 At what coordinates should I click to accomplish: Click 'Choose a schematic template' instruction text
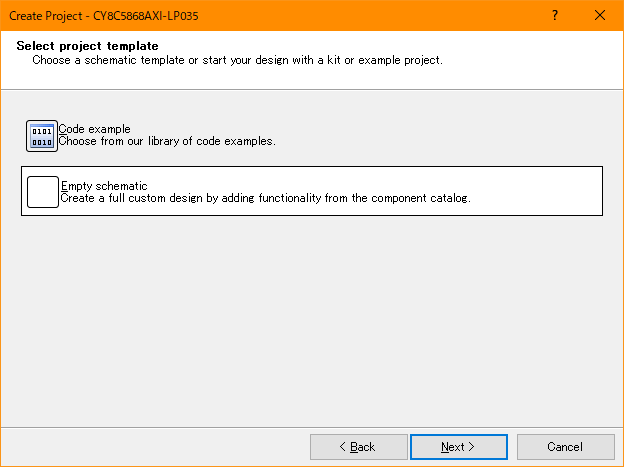pos(238,60)
